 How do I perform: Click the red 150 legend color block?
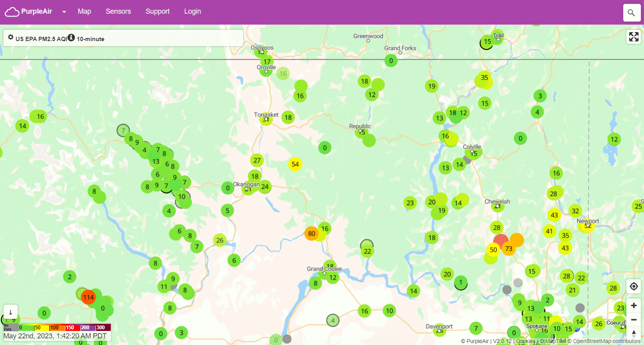point(72,327)
